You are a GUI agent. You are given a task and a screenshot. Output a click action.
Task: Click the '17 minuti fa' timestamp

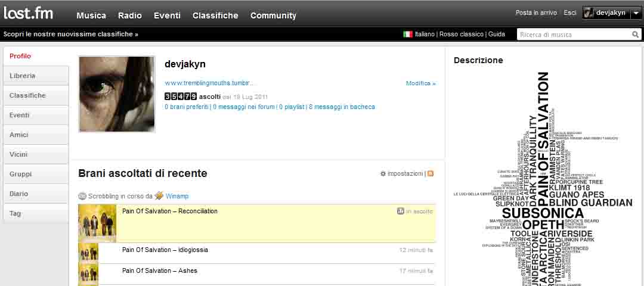pos(416,271)
